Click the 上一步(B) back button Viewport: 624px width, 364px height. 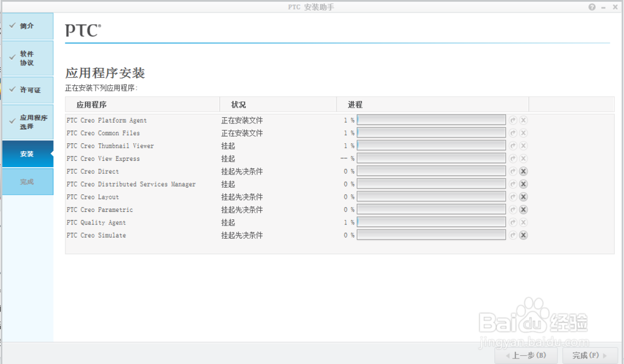click(x=525, y=355)
